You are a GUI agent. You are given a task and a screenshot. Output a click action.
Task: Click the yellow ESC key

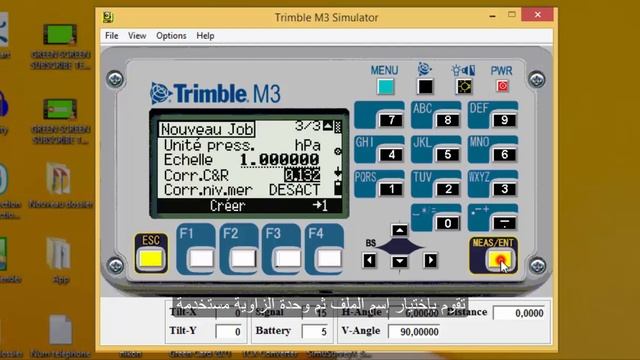pos(151,259)
